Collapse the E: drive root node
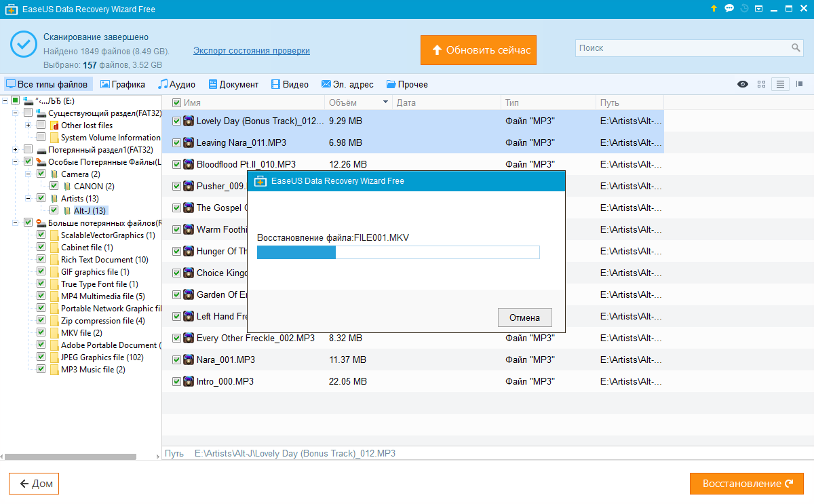This screenshot has height=504, width=814. [5, 100]
